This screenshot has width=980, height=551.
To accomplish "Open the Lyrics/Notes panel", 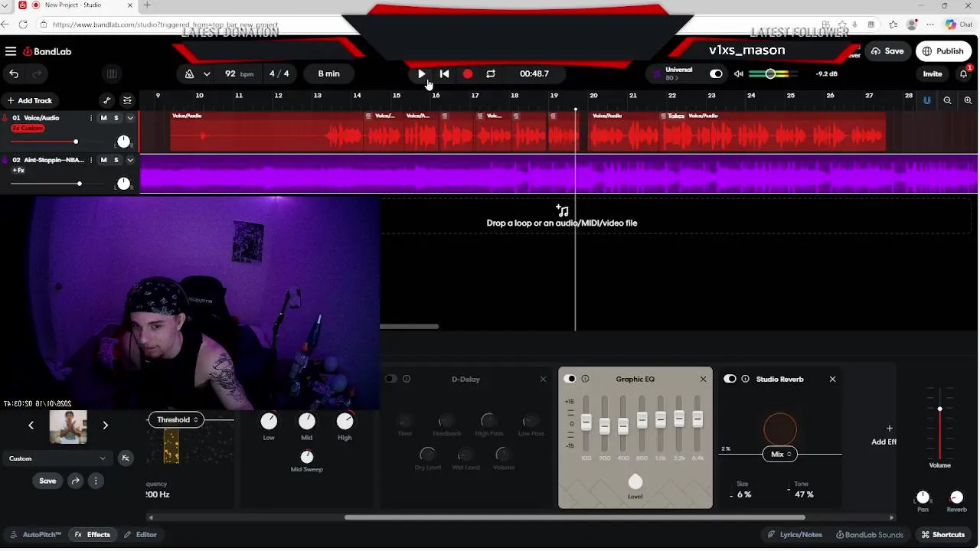I will (795, 535).
